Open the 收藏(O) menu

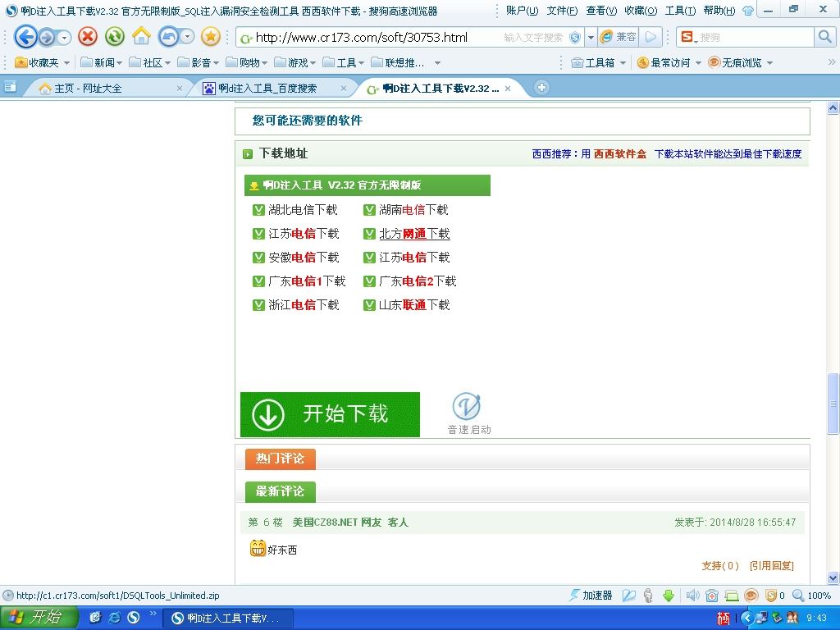click(641, 10)
